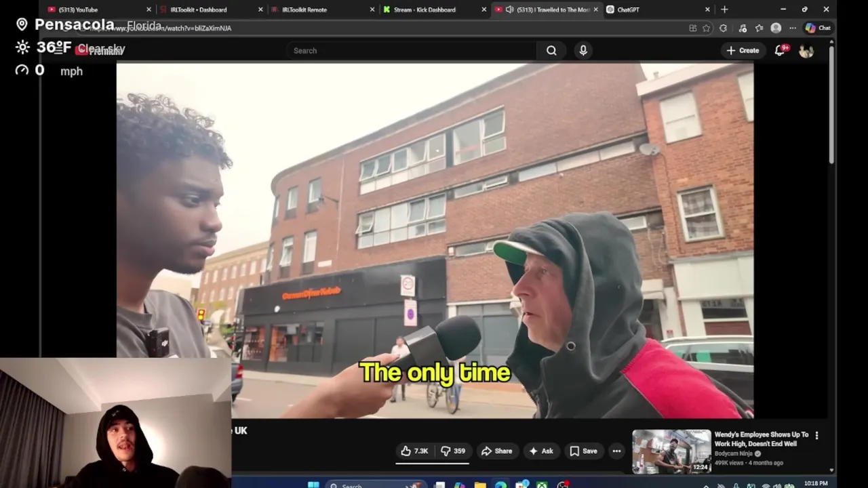Open the browser profile icon
Screen dimensions: 868x488
tap(776, 28)
